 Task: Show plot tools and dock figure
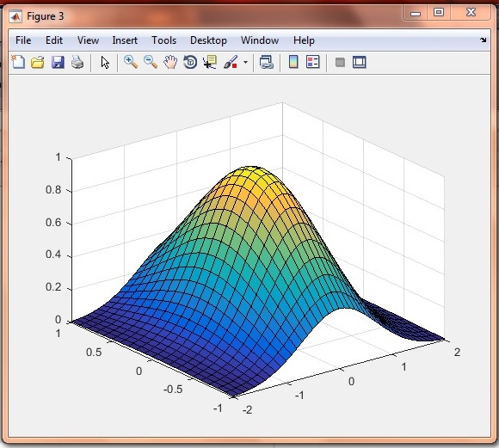click(360, 62)
